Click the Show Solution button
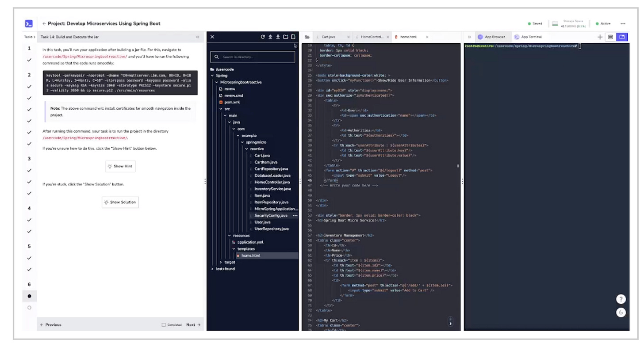This screenshot has height=347, width=644. tap(120, 202)
